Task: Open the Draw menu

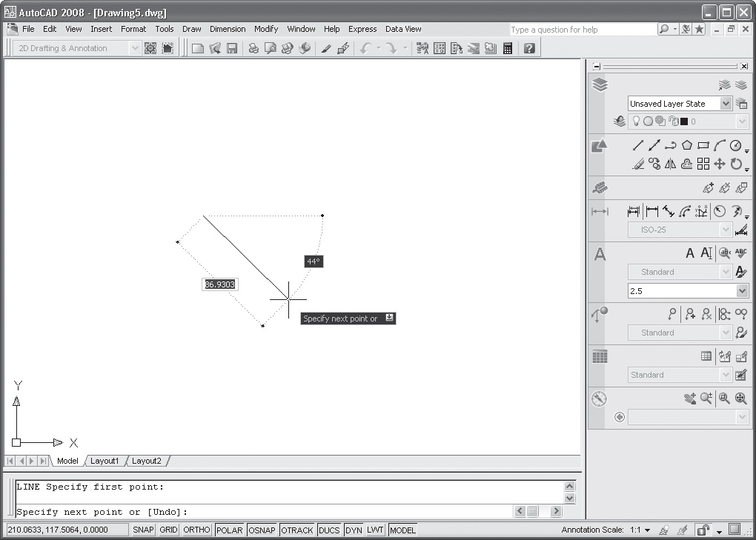Action: tap(191, 29)
